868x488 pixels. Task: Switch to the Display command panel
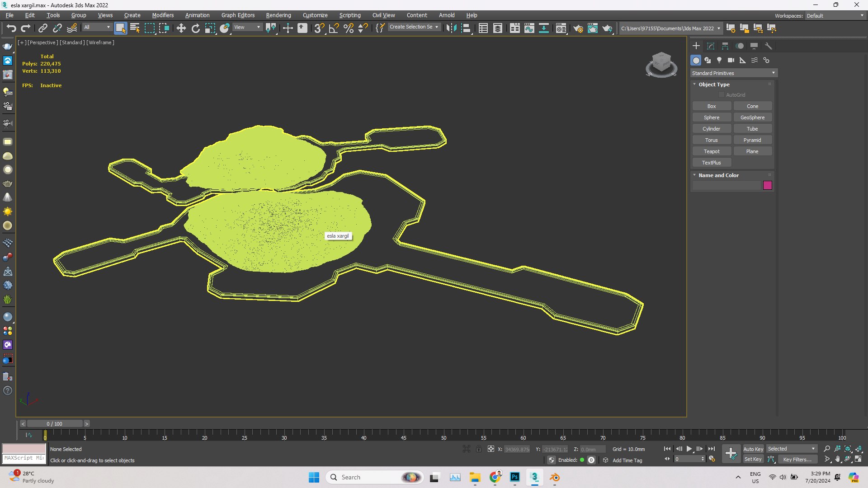click(x=754, y=46)
